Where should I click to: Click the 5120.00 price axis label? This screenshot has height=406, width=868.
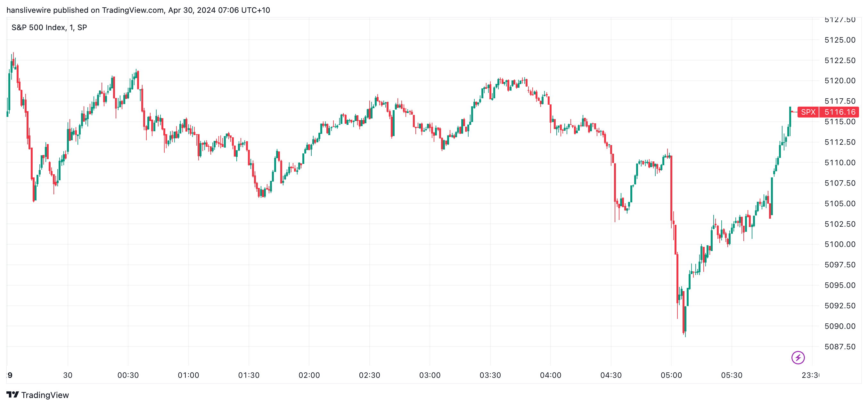tap(840, 80)
